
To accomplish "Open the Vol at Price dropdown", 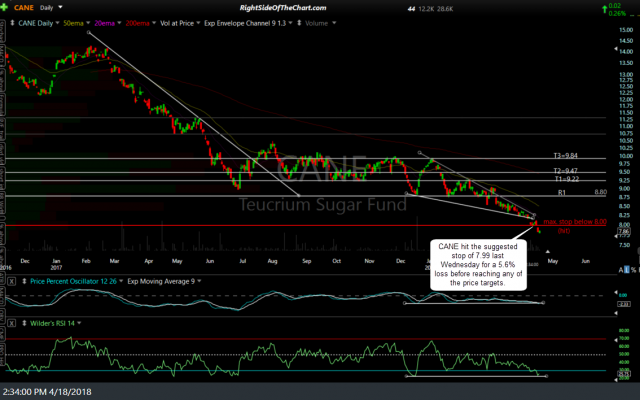I will (x=198, y=23).
